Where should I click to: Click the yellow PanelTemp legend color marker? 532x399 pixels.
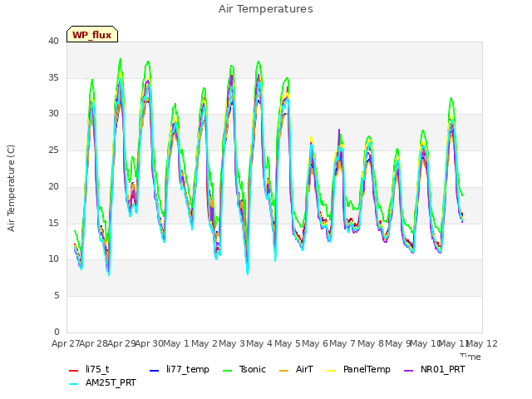point(331,371)
